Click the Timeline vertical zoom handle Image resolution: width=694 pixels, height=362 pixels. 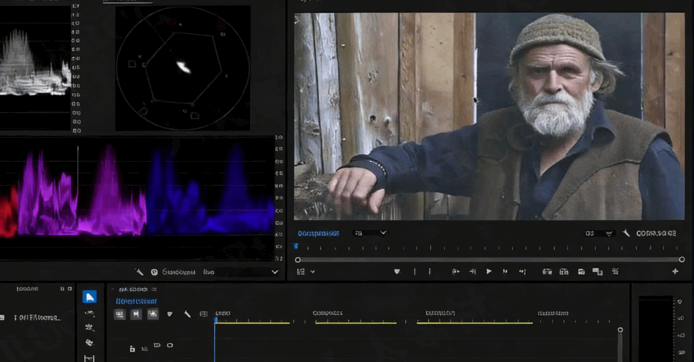click(x=620, y=330)
